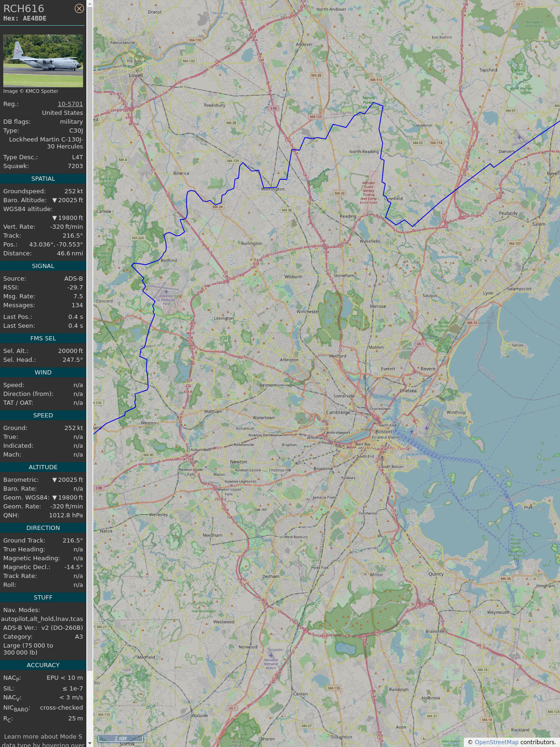The image size is (560, 747).
Task: Click the airport icon near Danvers
Action: pyautogui.click(x=519, y=137)
